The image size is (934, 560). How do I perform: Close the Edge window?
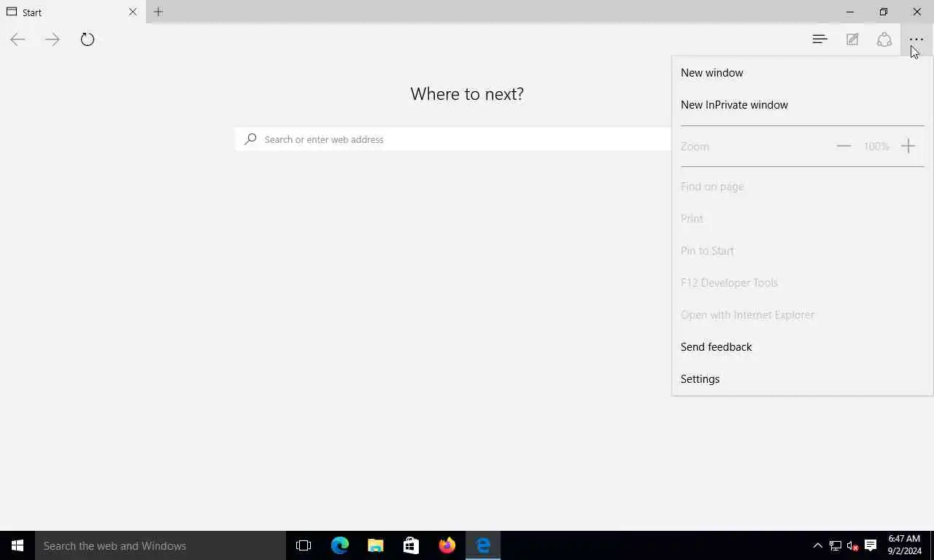917,12
